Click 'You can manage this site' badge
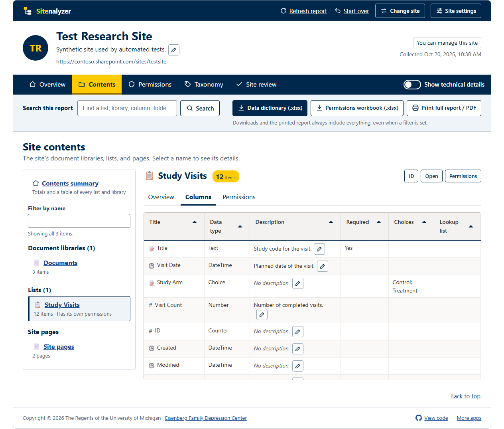This screenshot has width=504, height=429. tap(447, 43)
